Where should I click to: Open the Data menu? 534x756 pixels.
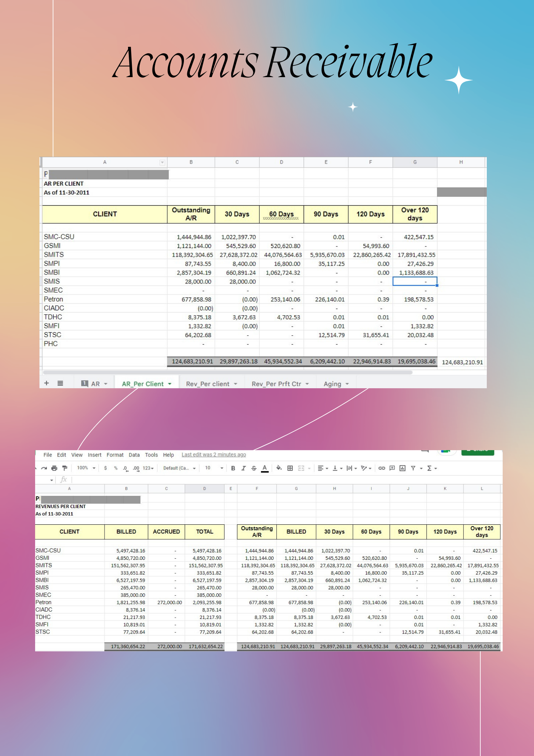tap(134, 455)
